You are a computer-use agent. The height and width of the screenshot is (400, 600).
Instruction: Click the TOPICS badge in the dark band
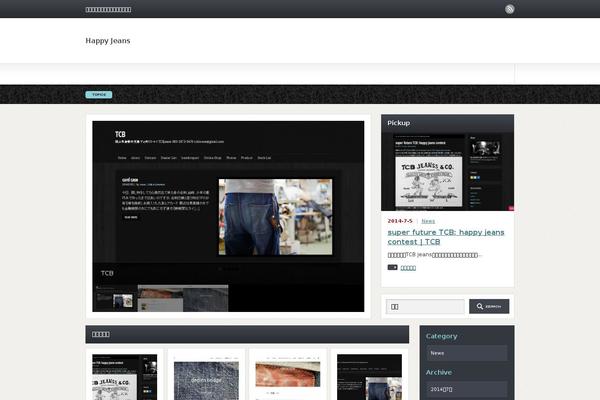[99, 95]
